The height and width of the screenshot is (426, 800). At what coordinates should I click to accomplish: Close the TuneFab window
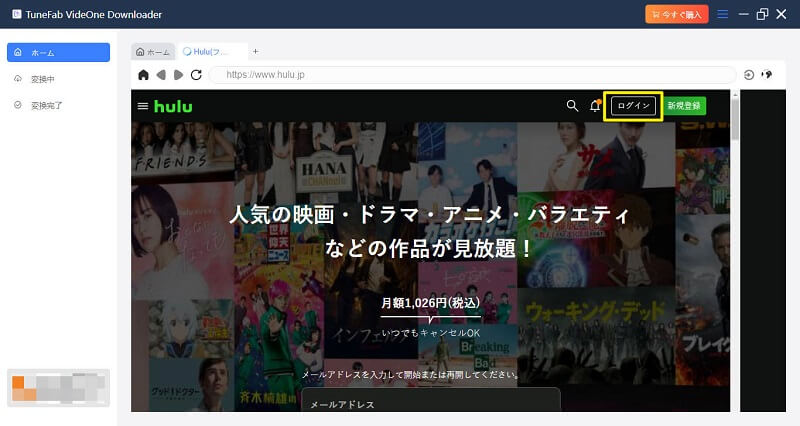[x=781, y=14]
